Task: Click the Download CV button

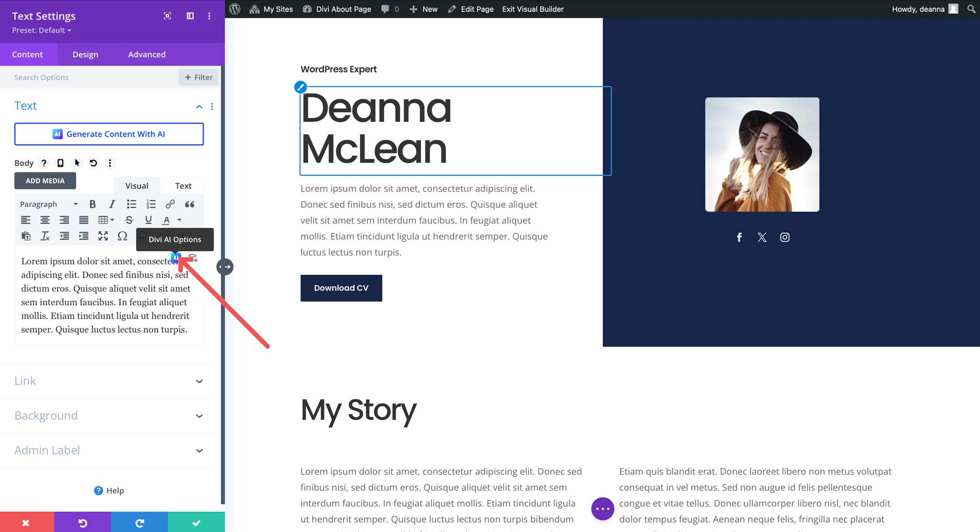Action: pos(341,288)
